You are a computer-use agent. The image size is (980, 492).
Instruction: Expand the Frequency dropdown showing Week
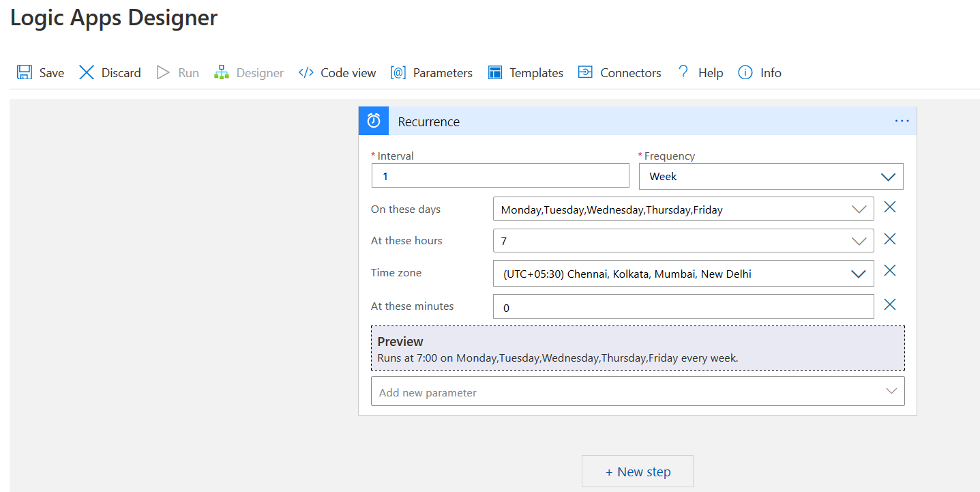pyautogui.click(x=771, y=176)
